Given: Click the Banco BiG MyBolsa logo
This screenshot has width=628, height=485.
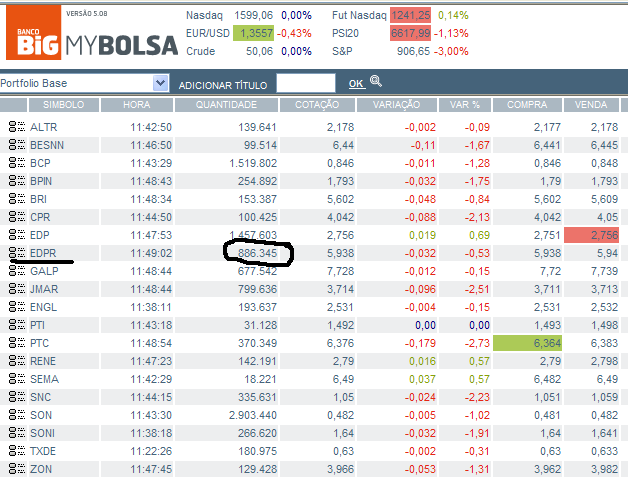Looking at the screenshot, I should [92, 33].
